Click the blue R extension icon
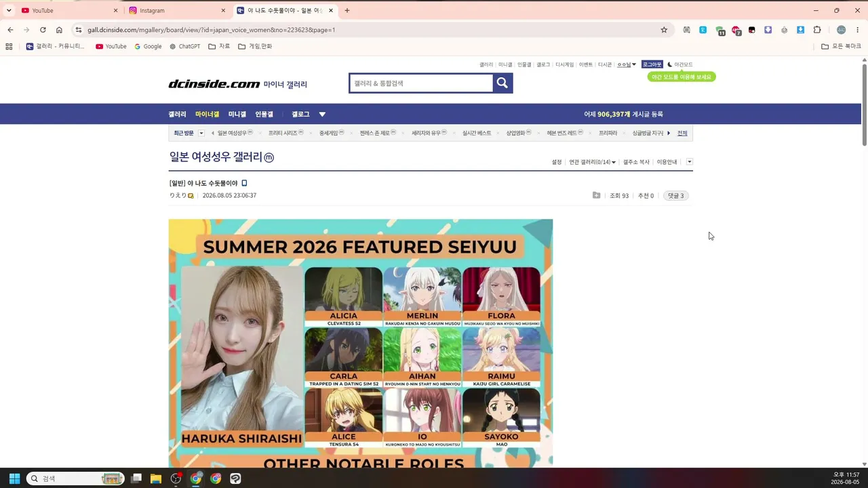 click(703, 30)
